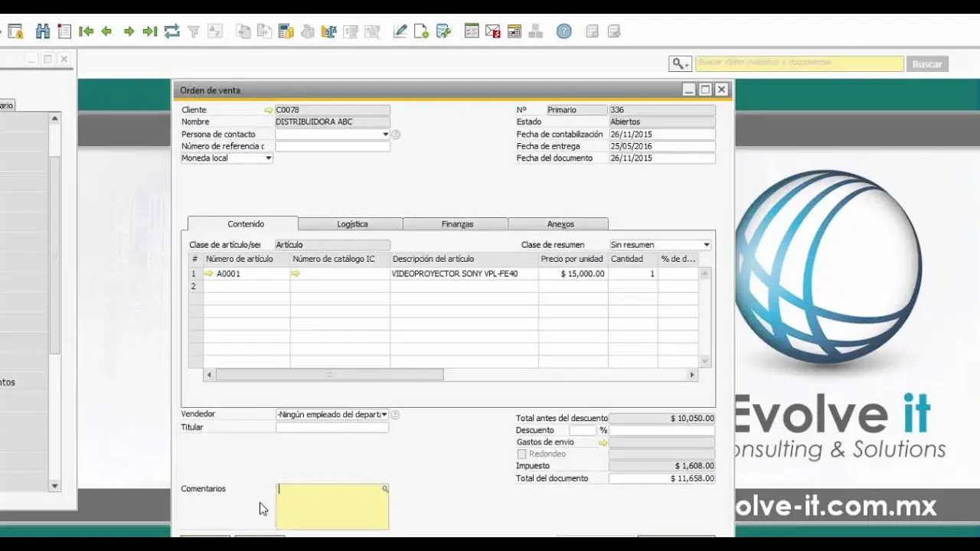Enable the Redondeo checkbox
Screen dimensions: 980x551
pyautogui.click(x=521, y=454)
